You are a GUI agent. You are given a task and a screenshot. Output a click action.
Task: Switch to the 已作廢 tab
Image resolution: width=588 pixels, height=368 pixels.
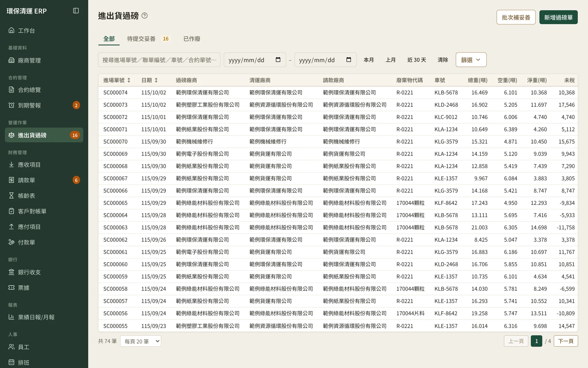(x=192, y=39)
